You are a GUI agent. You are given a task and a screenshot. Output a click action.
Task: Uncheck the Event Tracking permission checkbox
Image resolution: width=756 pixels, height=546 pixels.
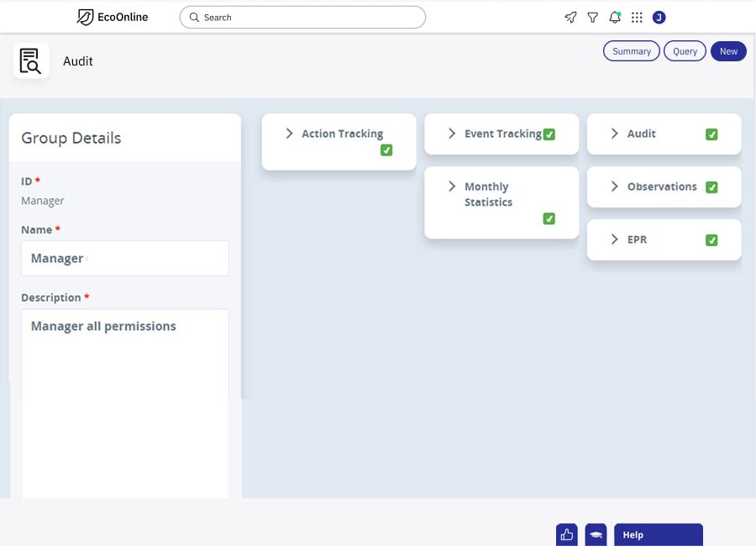[x=549, y=134]
